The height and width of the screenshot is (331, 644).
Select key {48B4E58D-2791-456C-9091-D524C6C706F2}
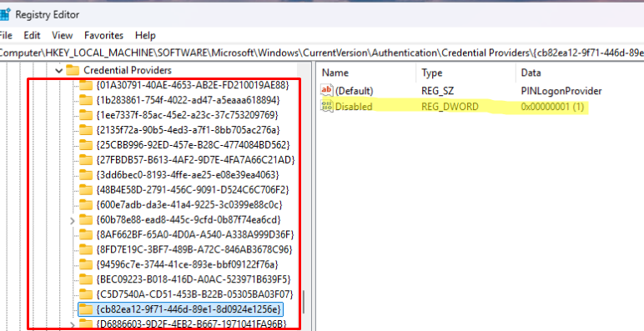click(193, 190)
